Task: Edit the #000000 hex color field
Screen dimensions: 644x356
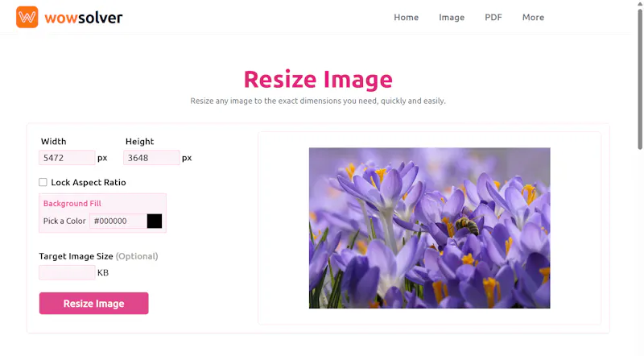Action: point(118,221)
